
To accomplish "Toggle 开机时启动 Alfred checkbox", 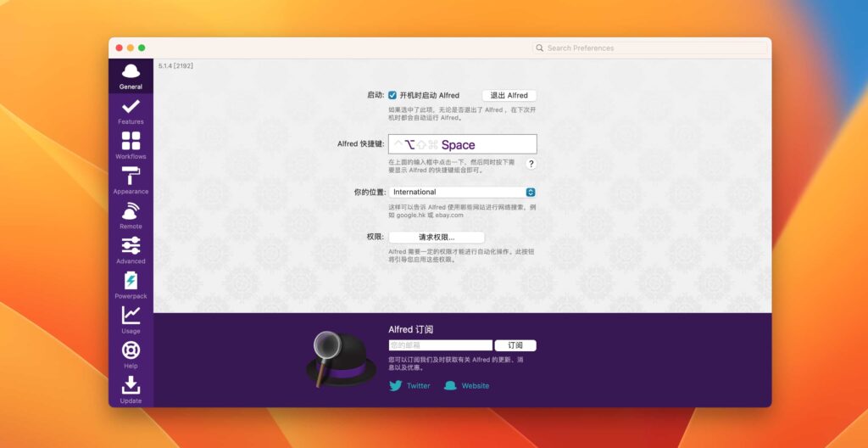I will click(x=392, y=95).
